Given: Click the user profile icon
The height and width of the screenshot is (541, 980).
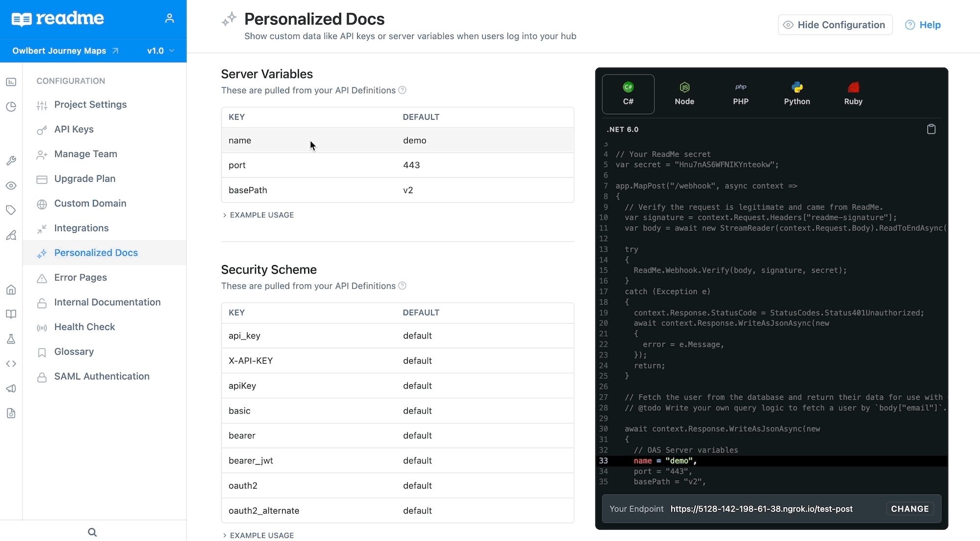Looking at the screenshot, I should [169, 18].
